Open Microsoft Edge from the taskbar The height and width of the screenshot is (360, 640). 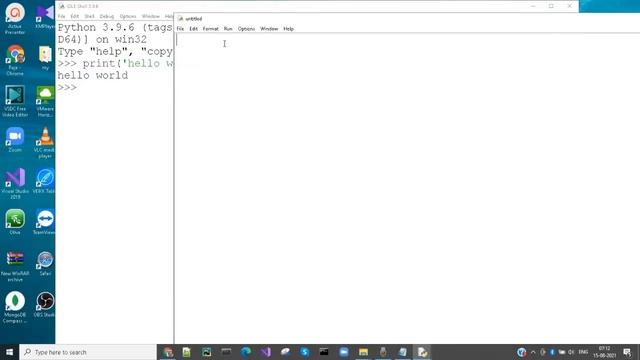tap(246, 352)
